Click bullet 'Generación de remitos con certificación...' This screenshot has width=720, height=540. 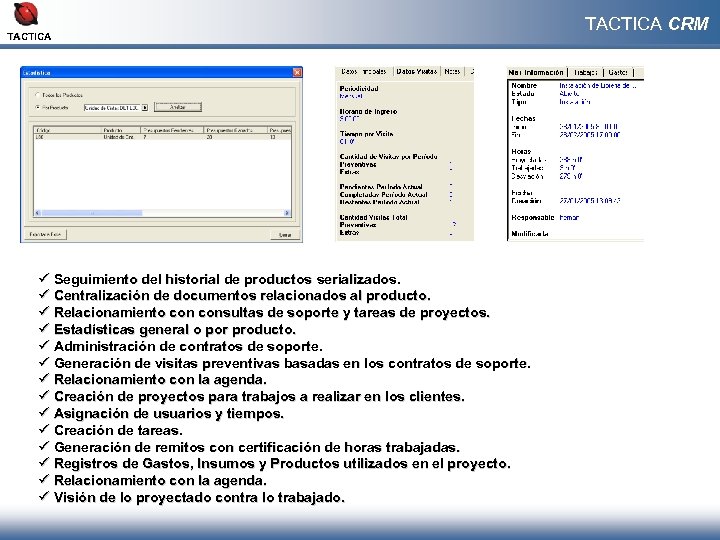tap(257, 447)
